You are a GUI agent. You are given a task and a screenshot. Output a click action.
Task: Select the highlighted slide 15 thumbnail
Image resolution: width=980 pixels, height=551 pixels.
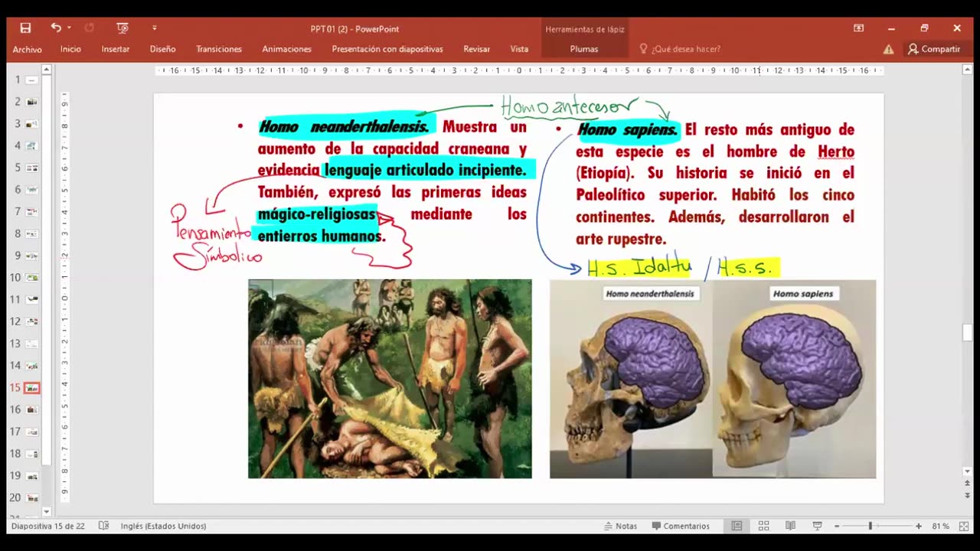(x=31, y=388)
